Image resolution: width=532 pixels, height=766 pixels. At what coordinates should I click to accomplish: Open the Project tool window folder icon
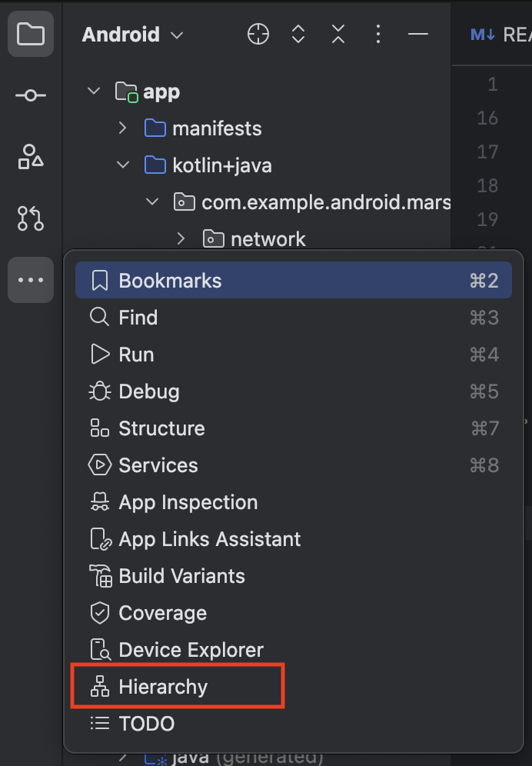pyautogui.click(x=31, y=35)
